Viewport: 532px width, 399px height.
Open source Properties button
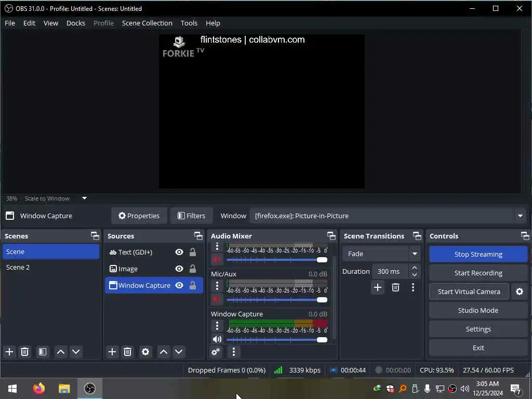(x=139, y=216)
